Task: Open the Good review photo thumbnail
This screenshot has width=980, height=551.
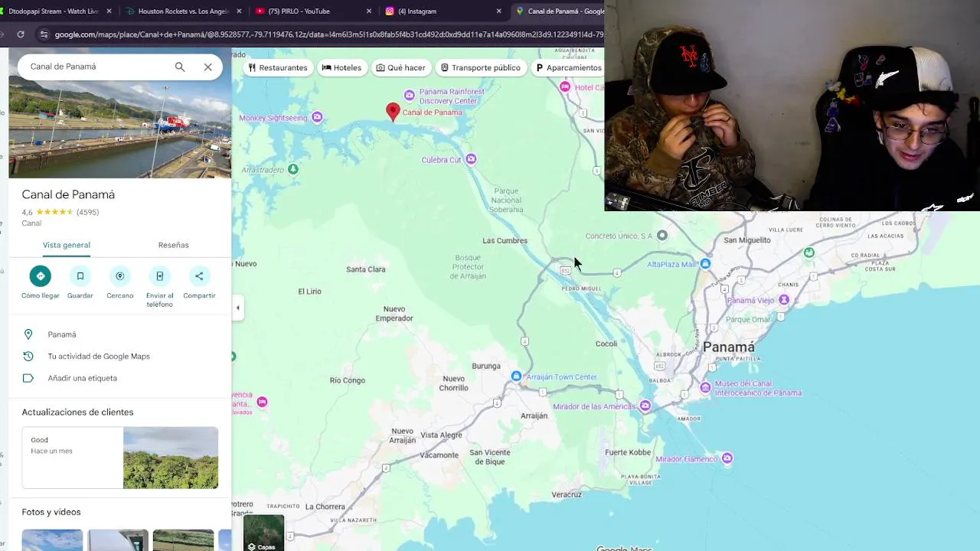Action: [171, 458]
